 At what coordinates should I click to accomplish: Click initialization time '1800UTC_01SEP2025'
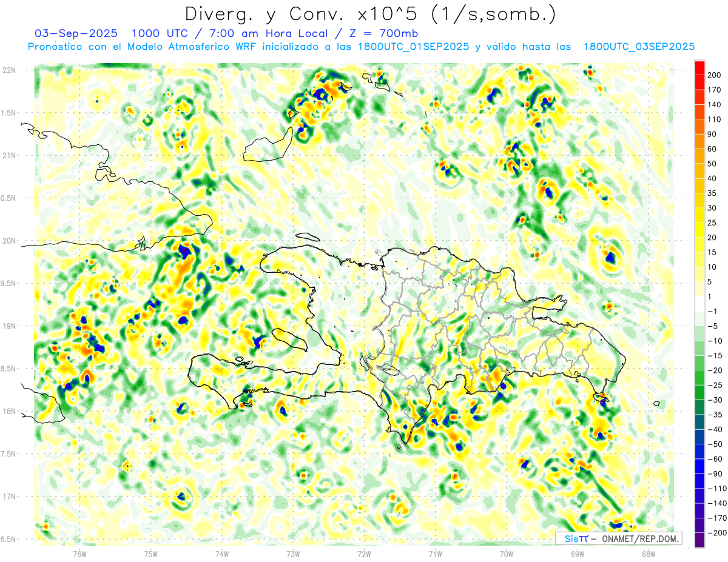point(413,47)
